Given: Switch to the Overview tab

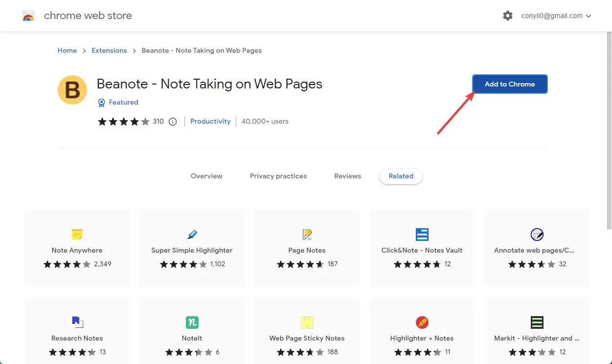Looking at the screenshot, I should click(x=206, y=176).
